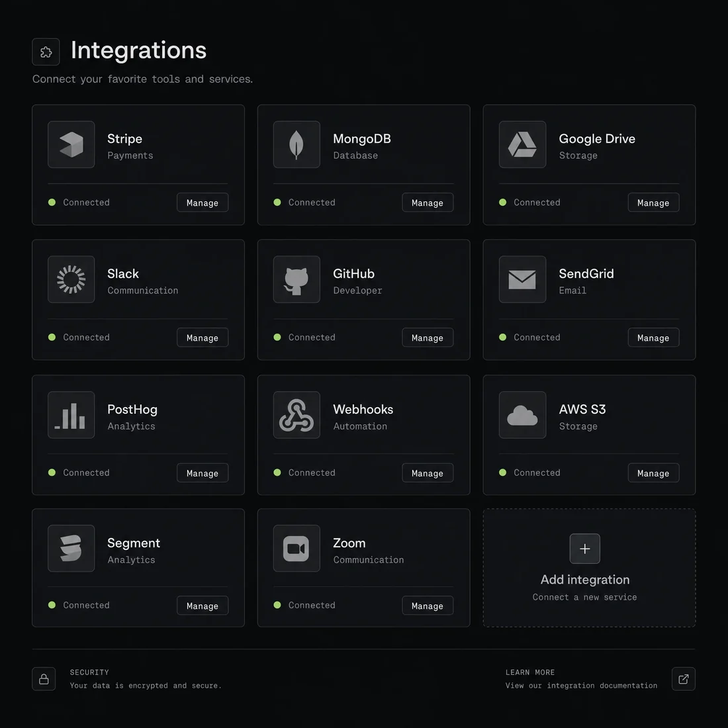Click the Database label under MongoDB

click(x=355, y=156)
